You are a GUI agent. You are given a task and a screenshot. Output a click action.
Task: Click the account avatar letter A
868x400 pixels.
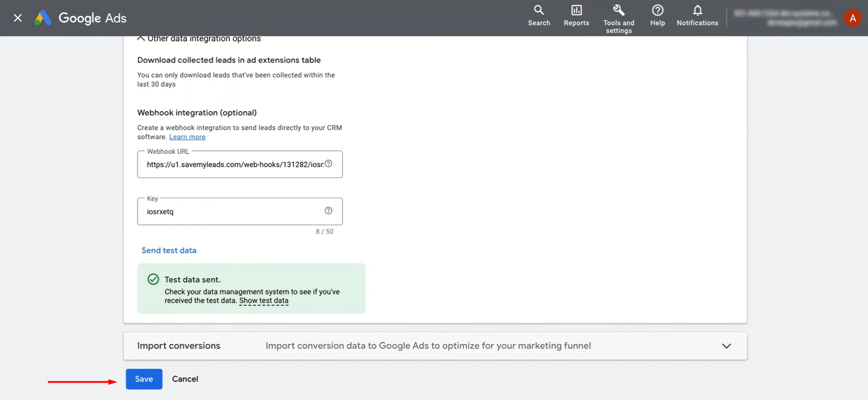(852, 18)
